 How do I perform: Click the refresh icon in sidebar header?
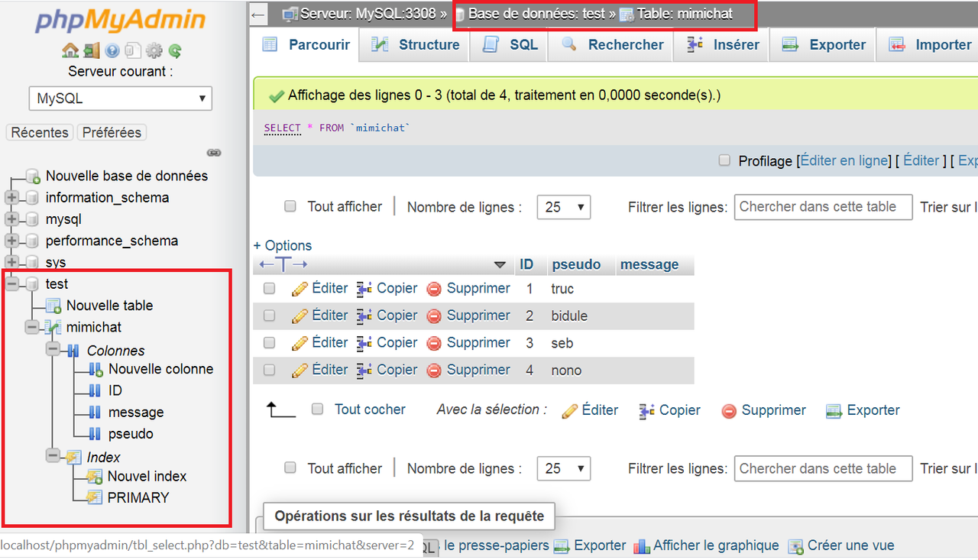point(174,49)
